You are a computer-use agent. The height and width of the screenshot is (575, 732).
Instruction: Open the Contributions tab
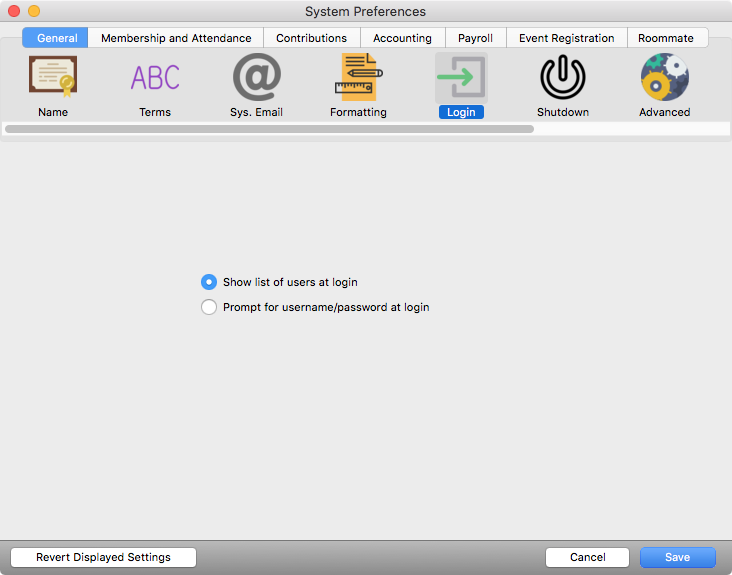(311, 38)
